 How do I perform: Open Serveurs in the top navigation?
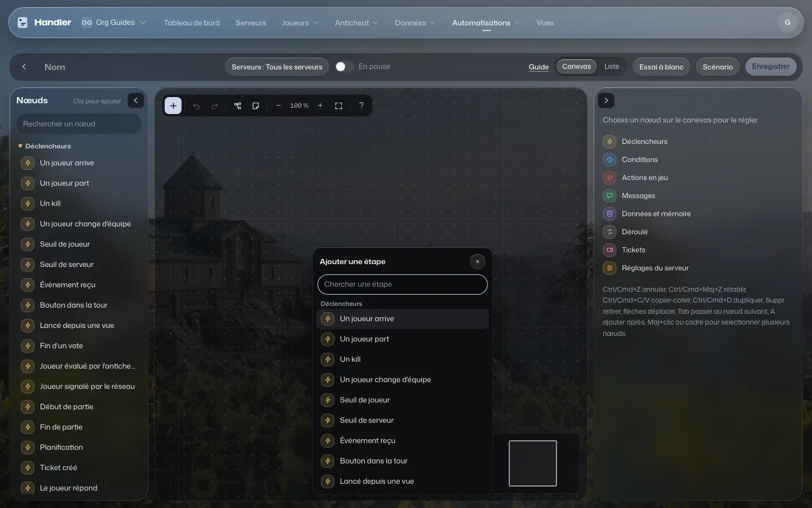251,23
